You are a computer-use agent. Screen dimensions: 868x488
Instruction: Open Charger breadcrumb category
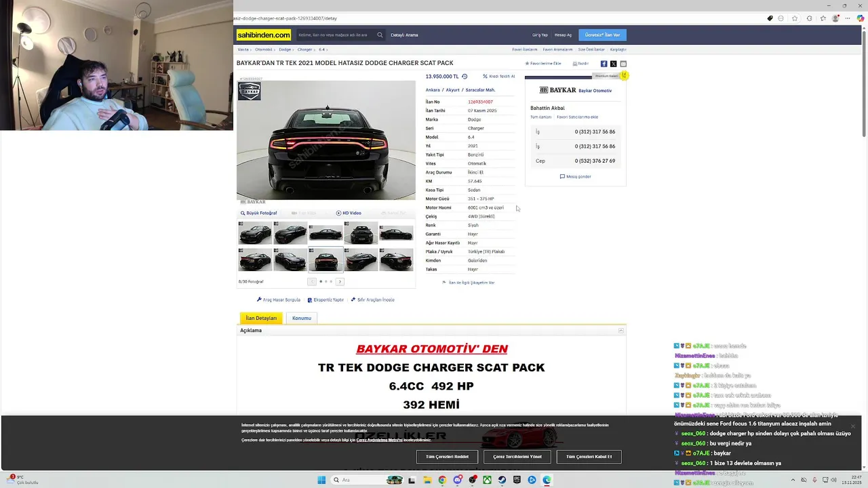304,49
